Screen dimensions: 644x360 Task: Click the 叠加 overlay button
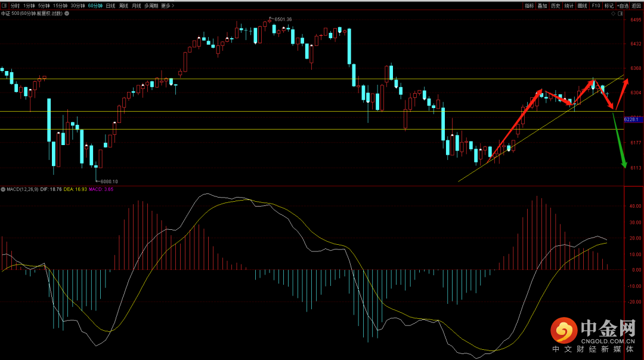pyautogui.click(x=543, y=6)
